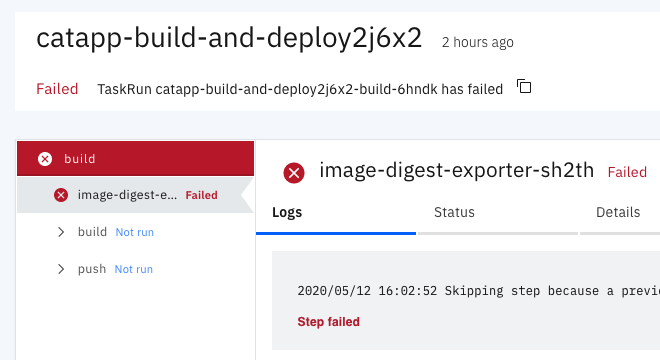Click the large error icon near image-digest-exporter-sh2th
Viewport: 660px width, 360px height.
point(294,173)
